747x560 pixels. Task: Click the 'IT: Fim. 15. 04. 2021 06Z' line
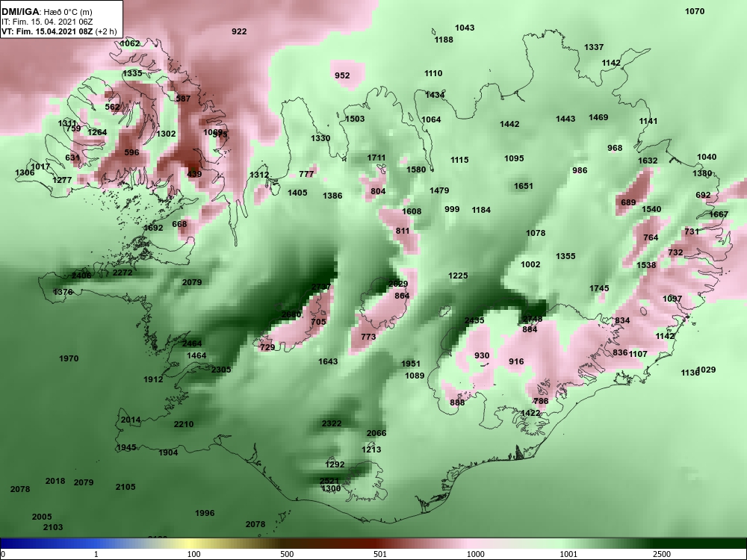(x=46, y=22)
